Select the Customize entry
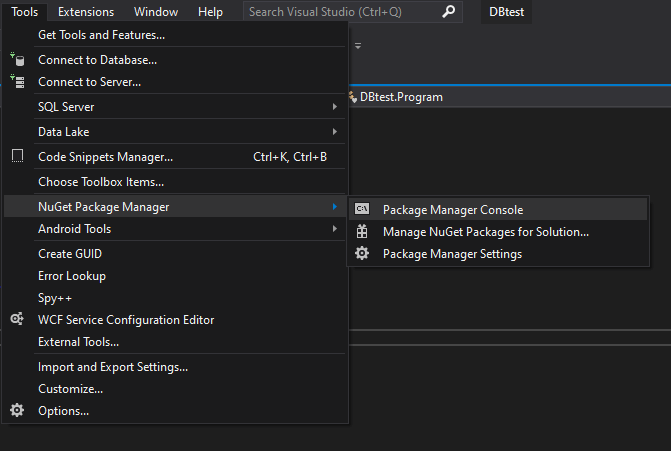The image size is (671, 451). 175,389
